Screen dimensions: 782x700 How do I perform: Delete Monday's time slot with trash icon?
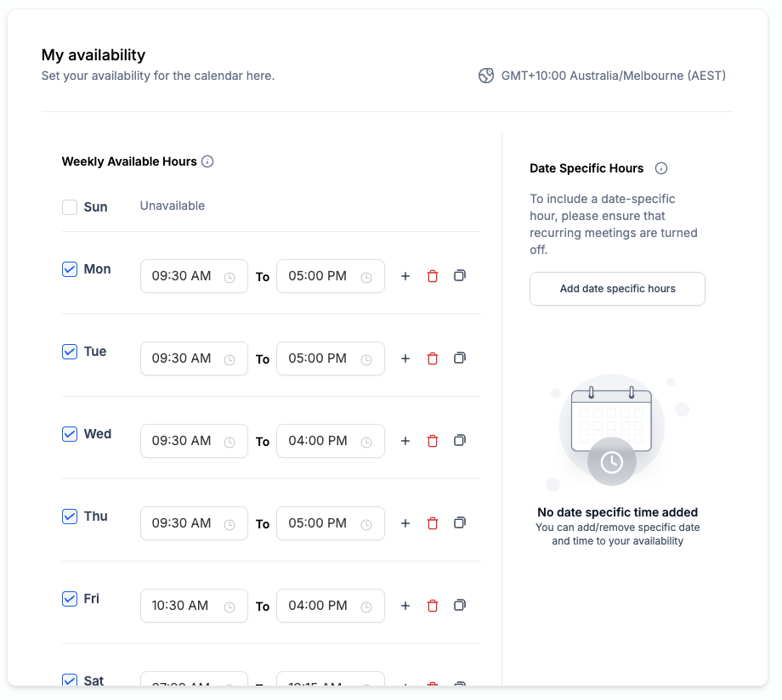coord(432,276)
